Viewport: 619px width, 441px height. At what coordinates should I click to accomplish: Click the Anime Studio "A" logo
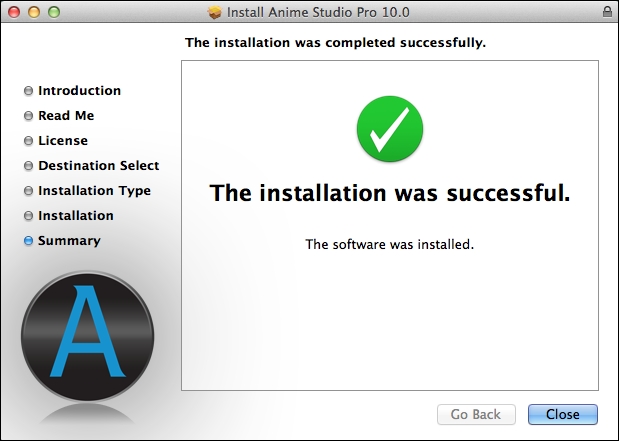pos(88,336)
